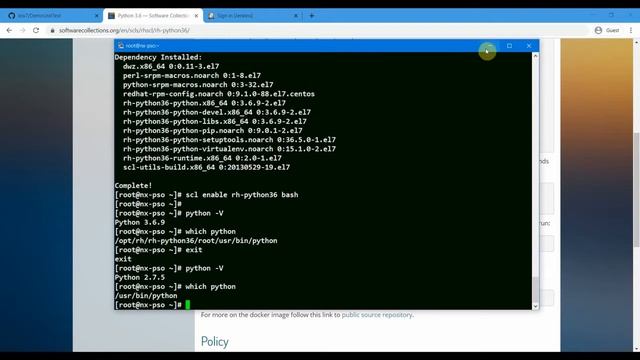
Task: Click the 'scl enable rh-python36 bash' command
Action: pyautogui.click(x=242, y=195)
